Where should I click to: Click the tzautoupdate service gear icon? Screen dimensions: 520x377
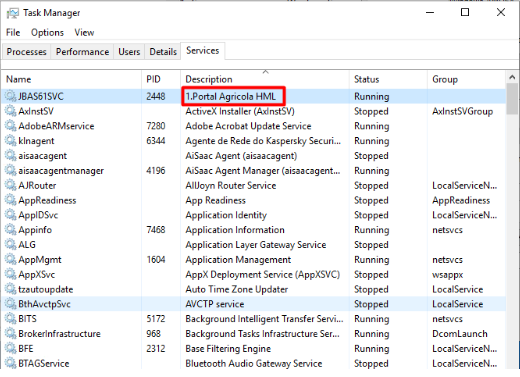coord(10,289)
